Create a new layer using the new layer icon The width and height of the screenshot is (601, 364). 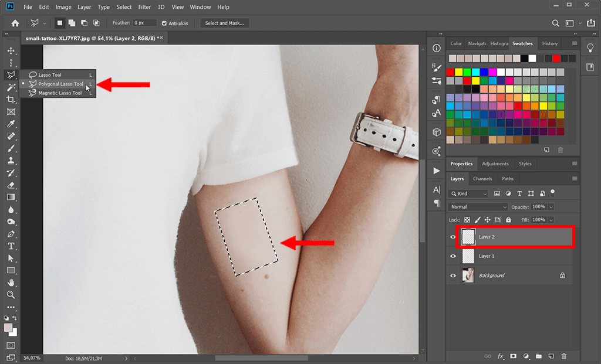(x=551, y=356)
